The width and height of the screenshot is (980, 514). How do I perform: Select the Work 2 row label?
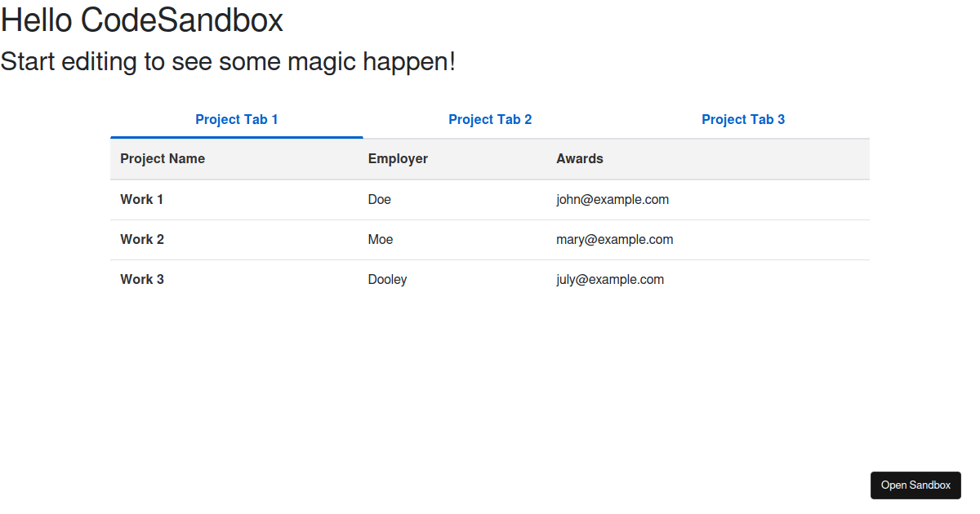coord(141,239)
